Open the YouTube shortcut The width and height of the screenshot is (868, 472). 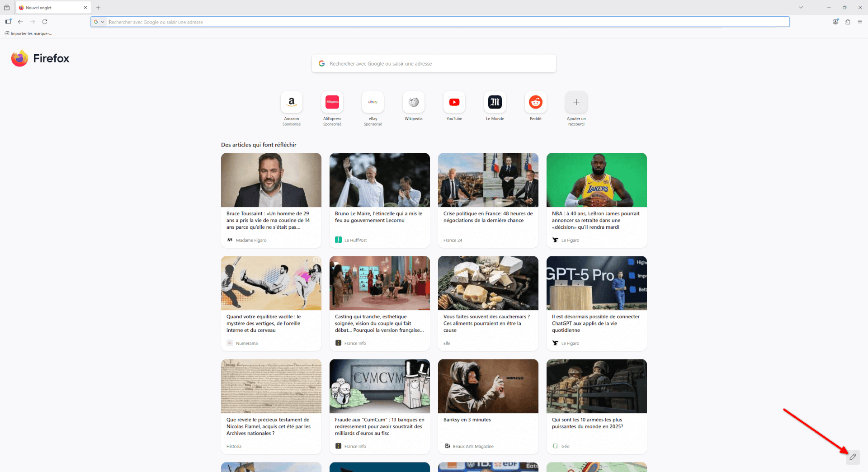click(x=454, y=103)
